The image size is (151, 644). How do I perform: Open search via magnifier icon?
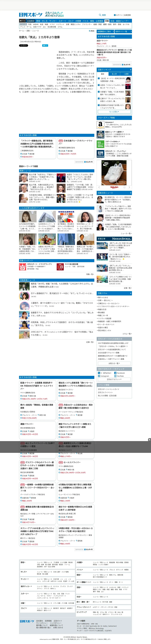[x=100, y=15]
